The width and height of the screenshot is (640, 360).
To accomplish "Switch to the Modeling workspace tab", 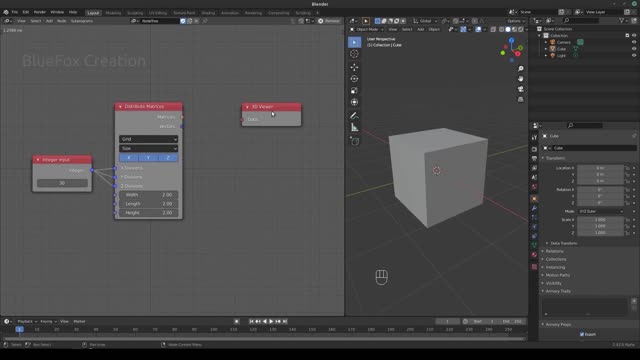I will (113, 13).
